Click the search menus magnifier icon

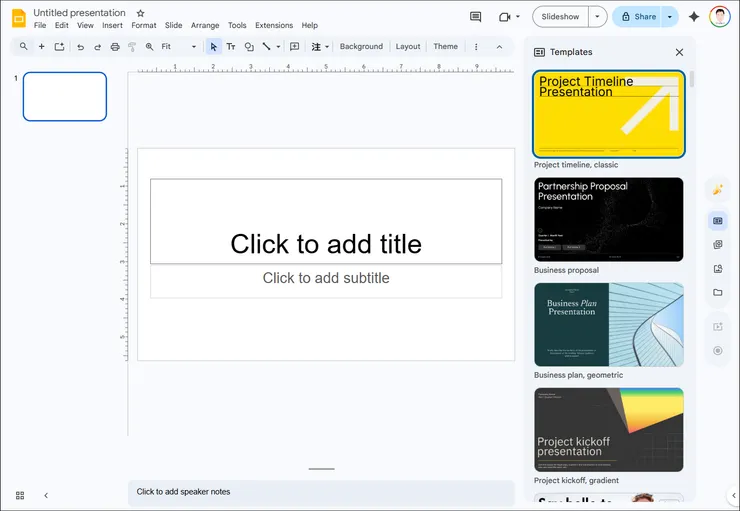[24, 46]
